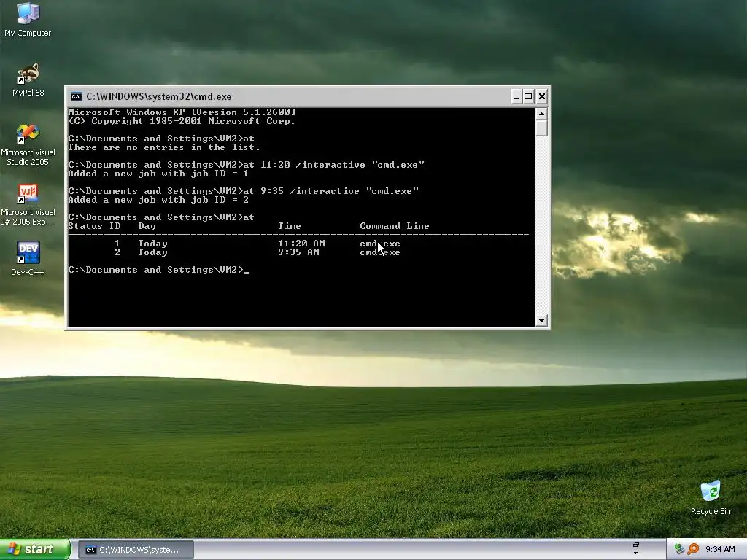Click the console vertical scrollbar thumb
The height and width of the screenshot is (560, 747).
click(x=541, y=128)
